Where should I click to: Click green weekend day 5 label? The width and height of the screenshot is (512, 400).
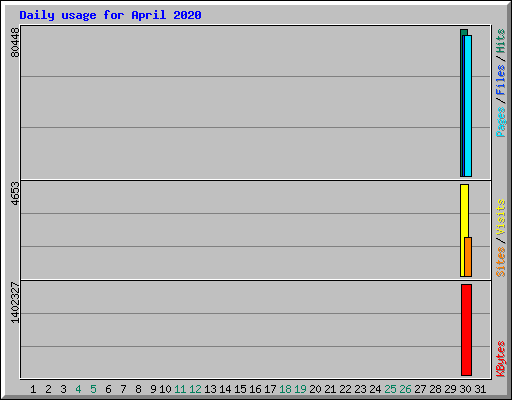coord(93,389)
